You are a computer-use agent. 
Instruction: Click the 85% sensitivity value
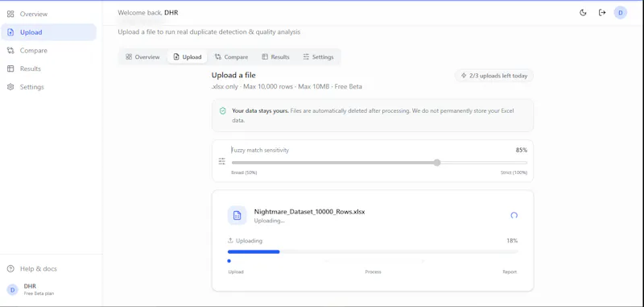(521, 150)
